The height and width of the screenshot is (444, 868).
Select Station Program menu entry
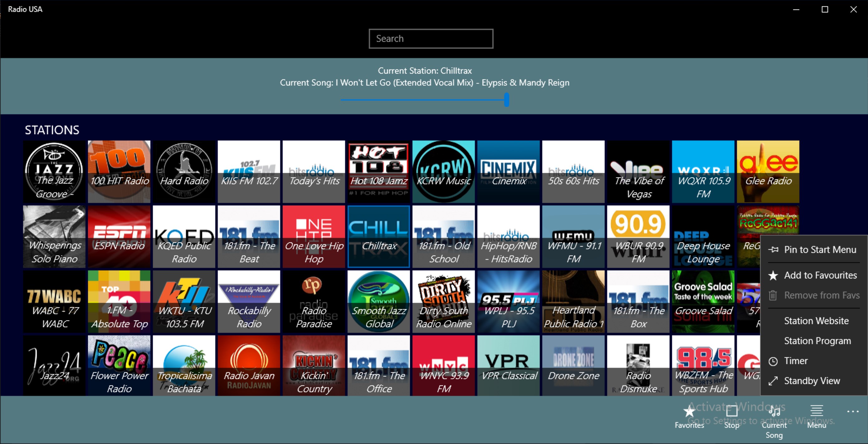817,341
